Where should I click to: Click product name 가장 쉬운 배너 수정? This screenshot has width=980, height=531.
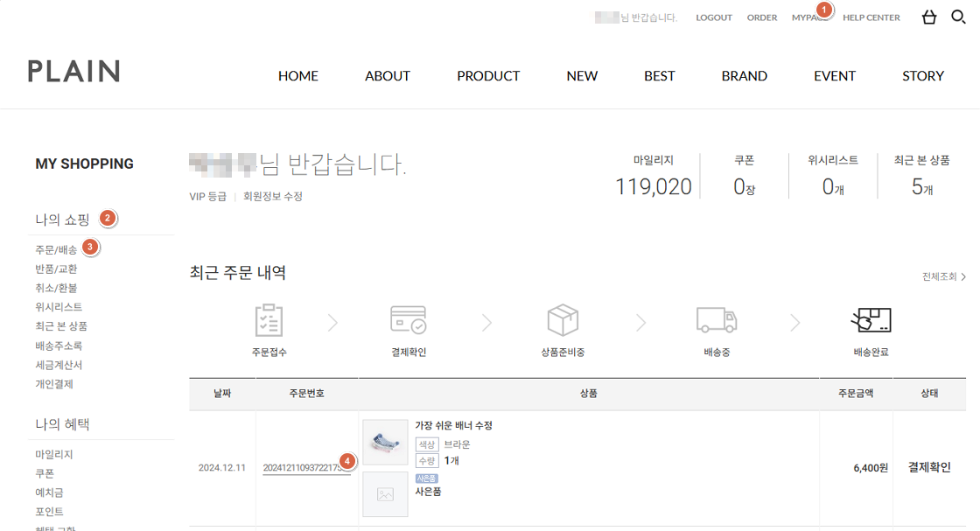pyautogui.click(x=454, y=425)
